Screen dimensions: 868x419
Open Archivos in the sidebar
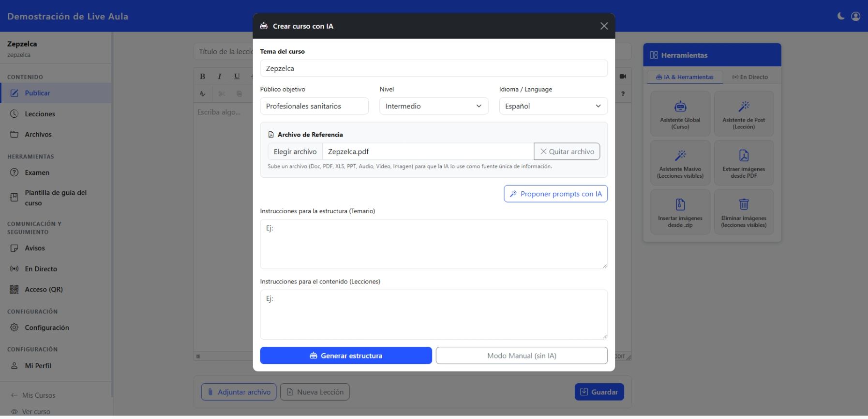[56, 134]
